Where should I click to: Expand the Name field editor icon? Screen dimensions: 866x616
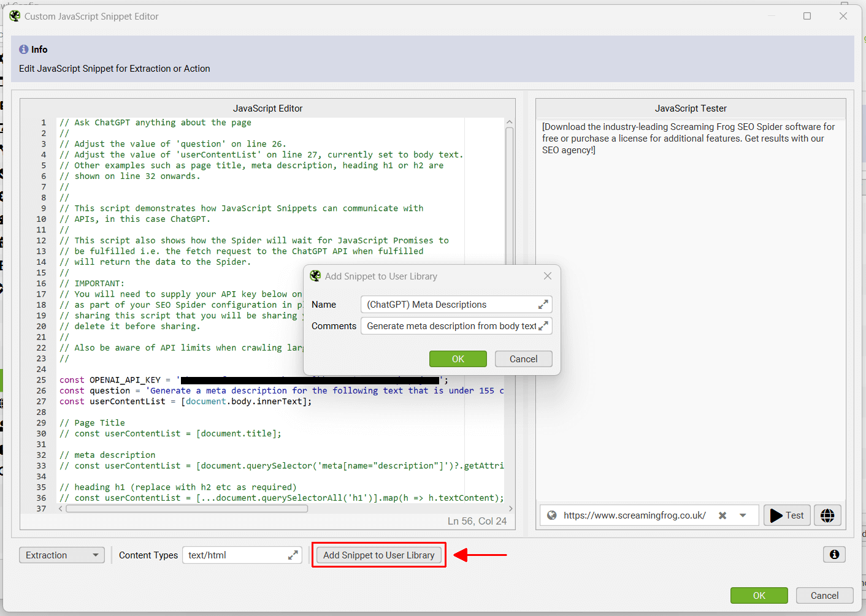click(x=543, y=305)
